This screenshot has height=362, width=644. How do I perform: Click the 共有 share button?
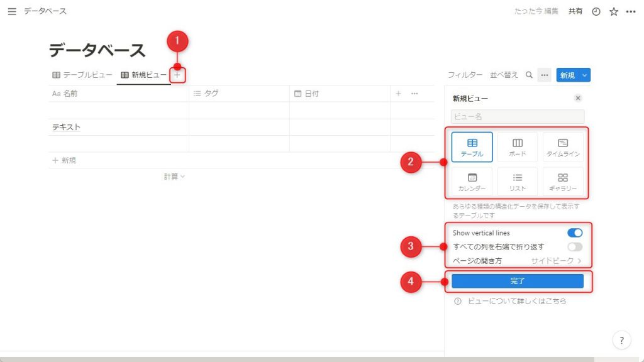575,11
